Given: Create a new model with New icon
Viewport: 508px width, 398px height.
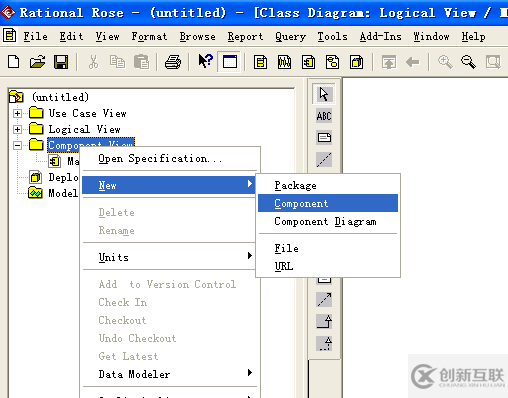Looking at the screenshot, I should click(14, 62).
